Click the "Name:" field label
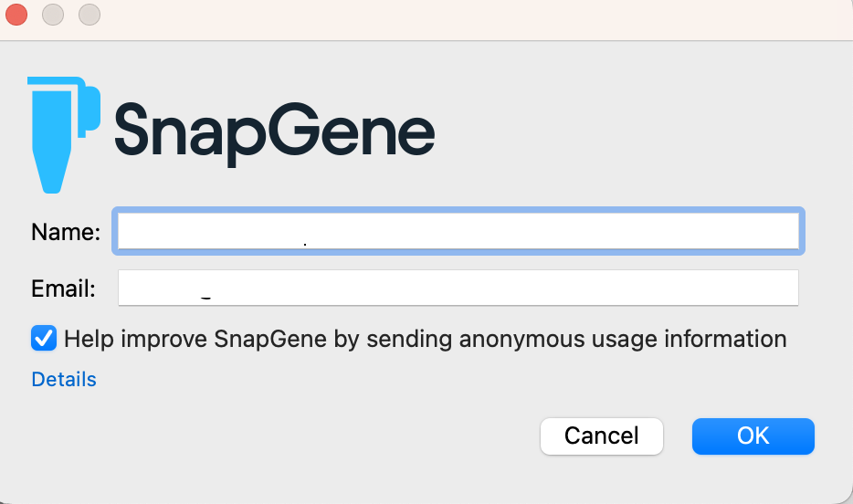 click(66, 232)
